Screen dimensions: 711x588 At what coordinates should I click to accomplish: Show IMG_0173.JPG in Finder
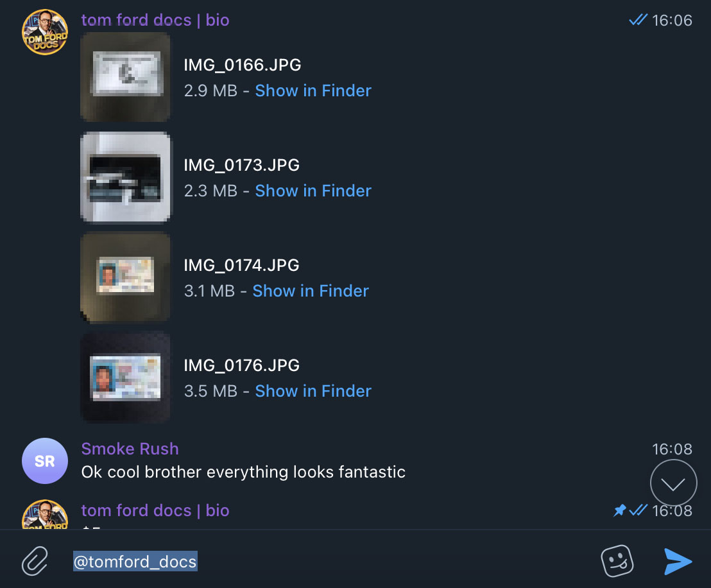tap(313, 191)
